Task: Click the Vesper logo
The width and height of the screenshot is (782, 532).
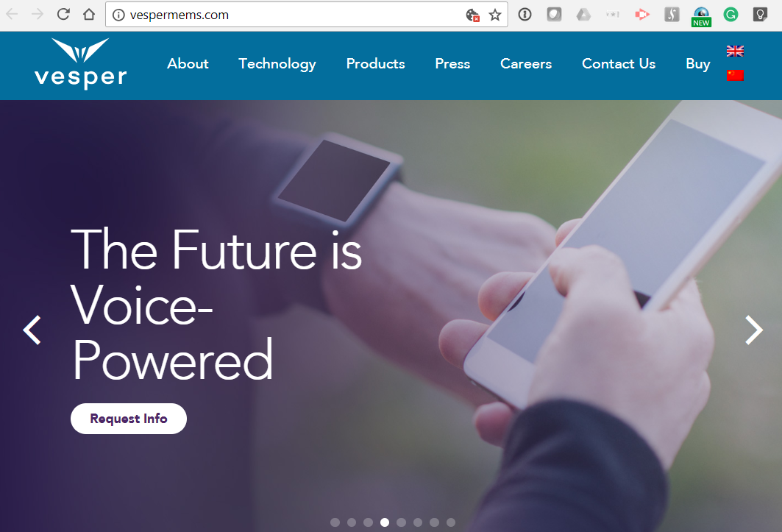Action: pyautogui.click(x=80, y=63)
